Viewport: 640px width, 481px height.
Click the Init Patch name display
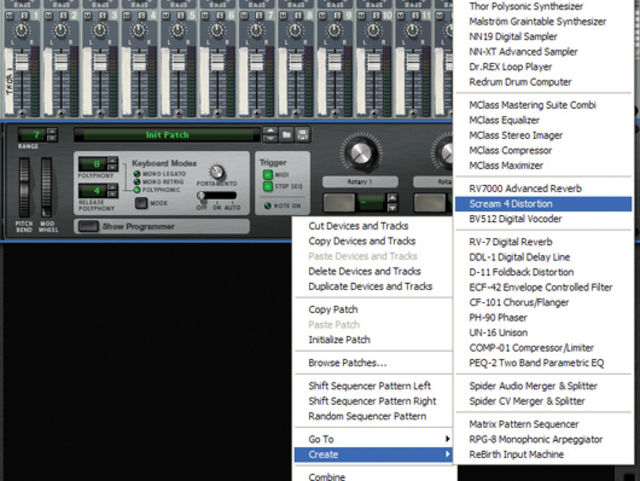coord(167,135)
